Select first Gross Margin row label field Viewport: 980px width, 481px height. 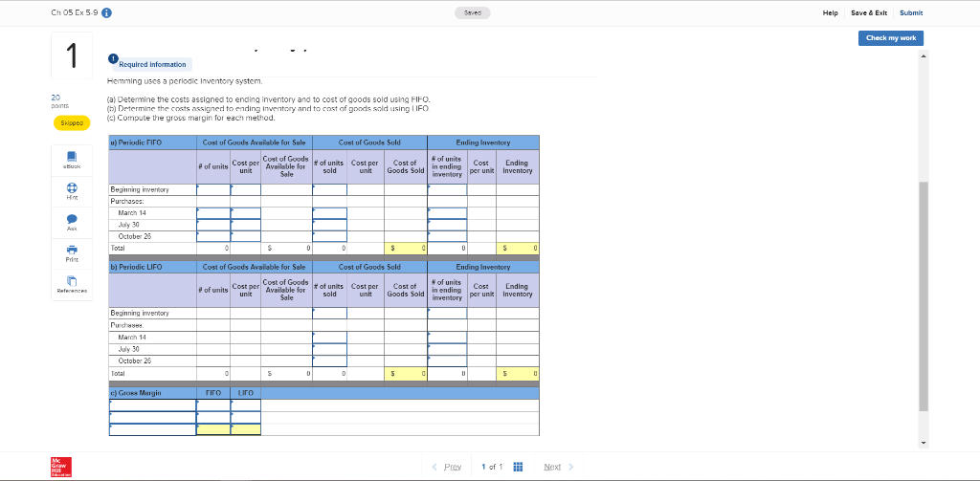[152, 405]
